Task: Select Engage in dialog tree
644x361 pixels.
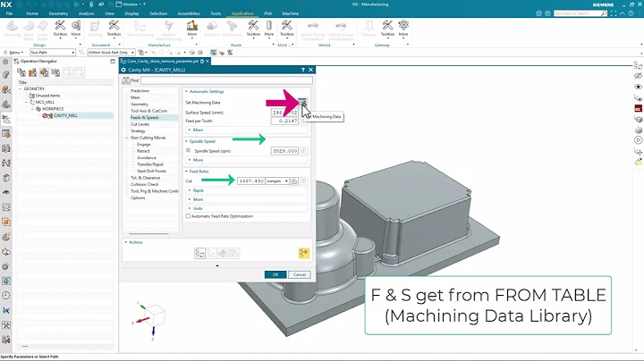Action: [144, 145]
